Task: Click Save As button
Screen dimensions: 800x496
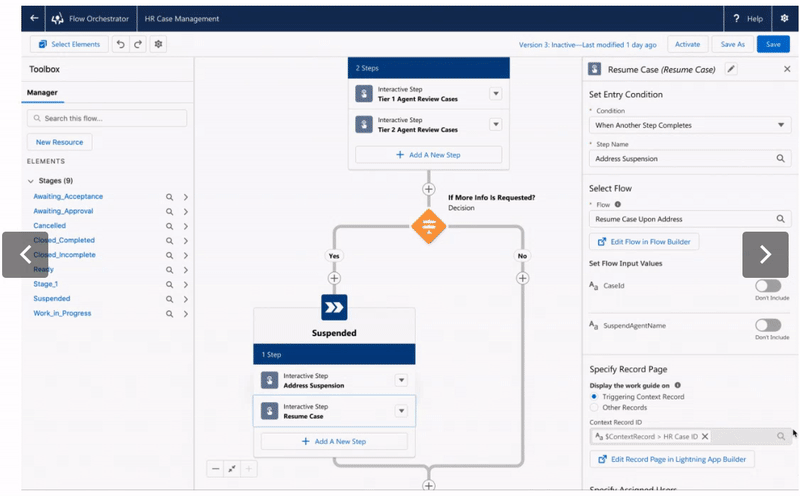Action: point(732,44)
